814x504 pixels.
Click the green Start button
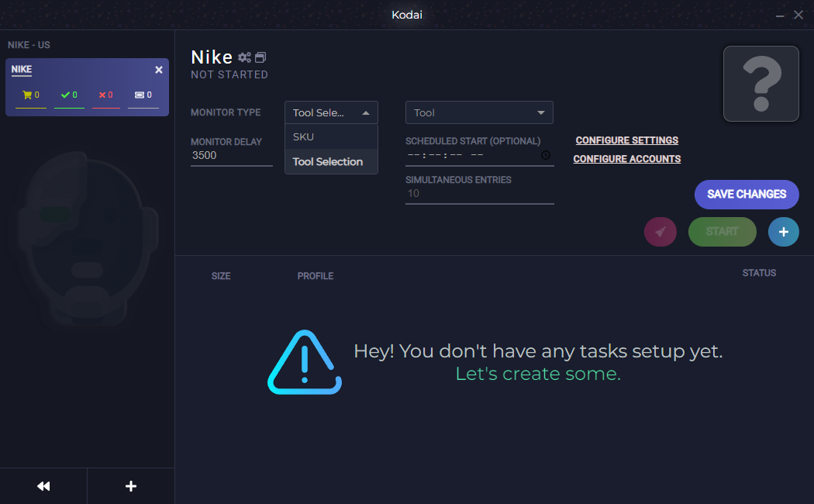722,232
